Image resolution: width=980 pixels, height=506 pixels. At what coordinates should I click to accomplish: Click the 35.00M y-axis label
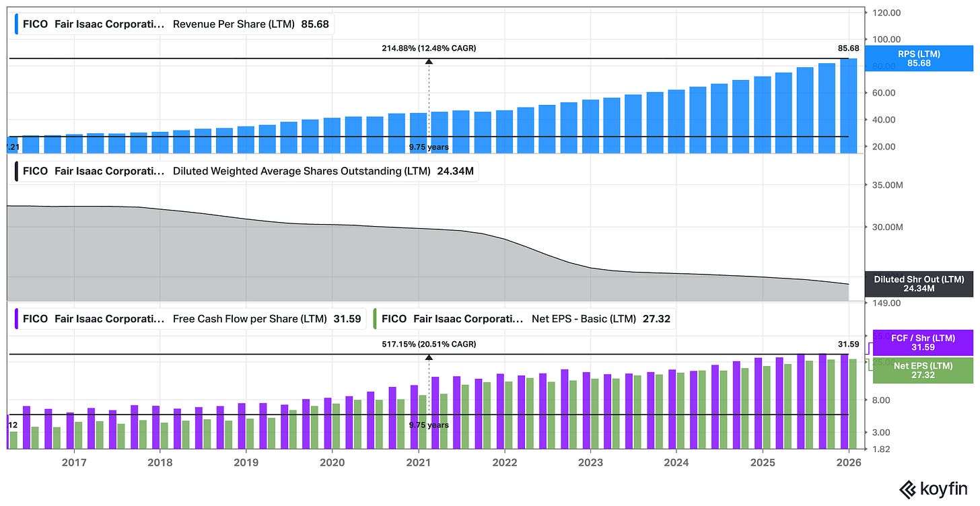click(888, 185)
